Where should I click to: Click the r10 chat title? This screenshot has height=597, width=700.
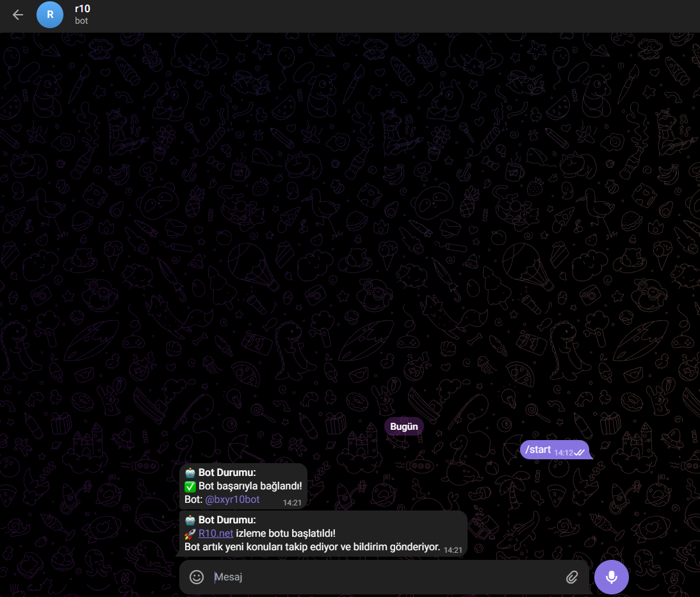tap(83, 9)
